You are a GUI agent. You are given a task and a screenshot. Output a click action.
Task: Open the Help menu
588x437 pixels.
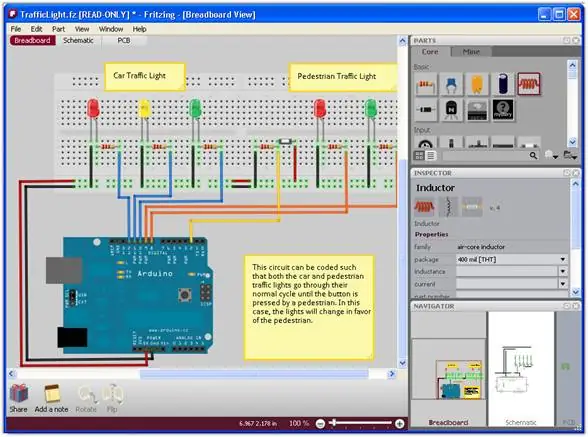pos(139,29)
